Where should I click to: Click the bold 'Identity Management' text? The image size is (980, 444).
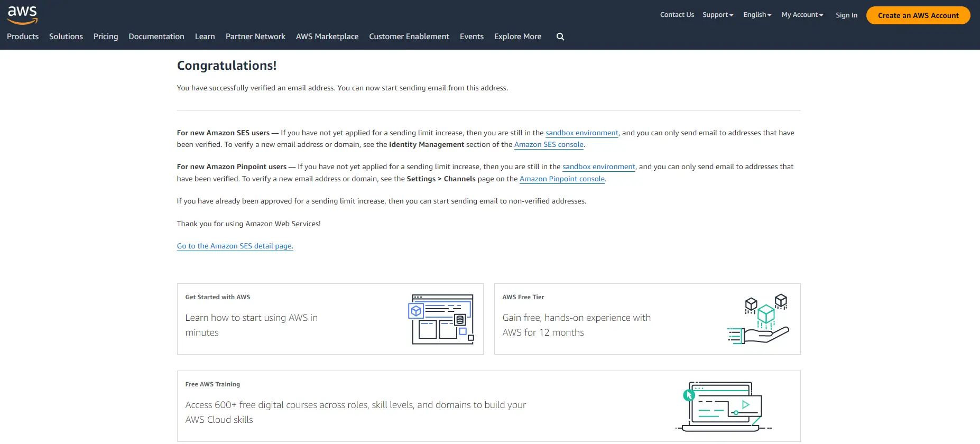pos(427,144)
